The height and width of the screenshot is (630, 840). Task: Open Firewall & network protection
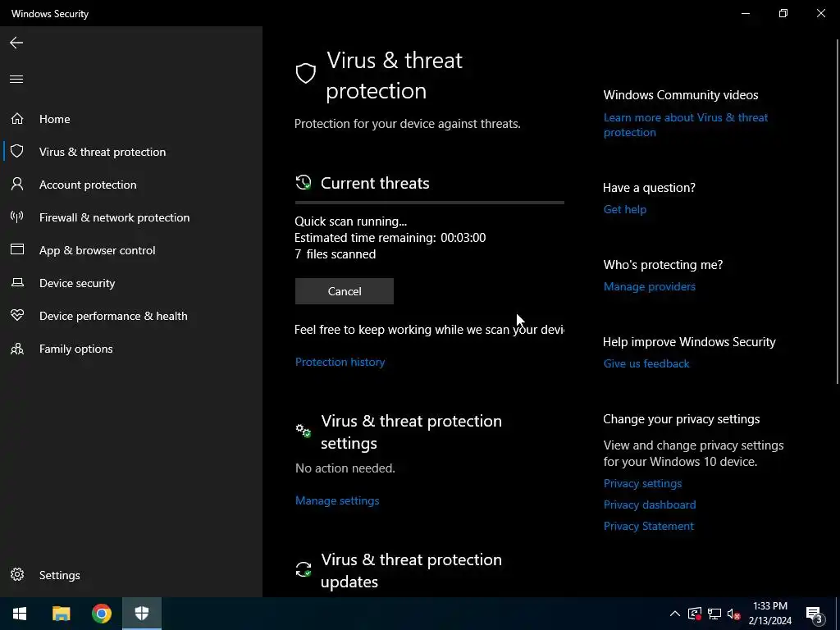pos(131,217)
